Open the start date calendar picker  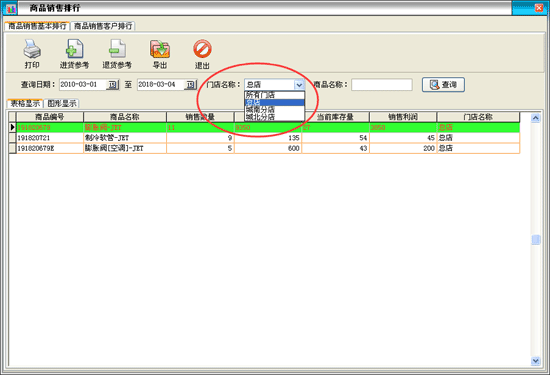(x=112, y=85)
